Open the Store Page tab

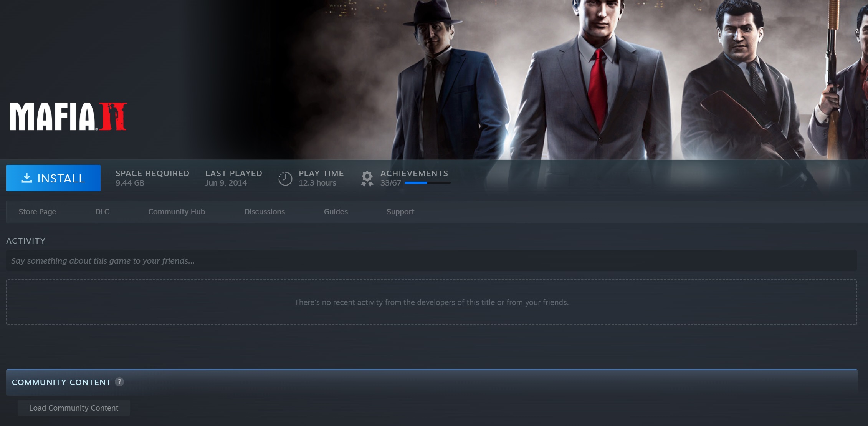[x=37, y=212]
